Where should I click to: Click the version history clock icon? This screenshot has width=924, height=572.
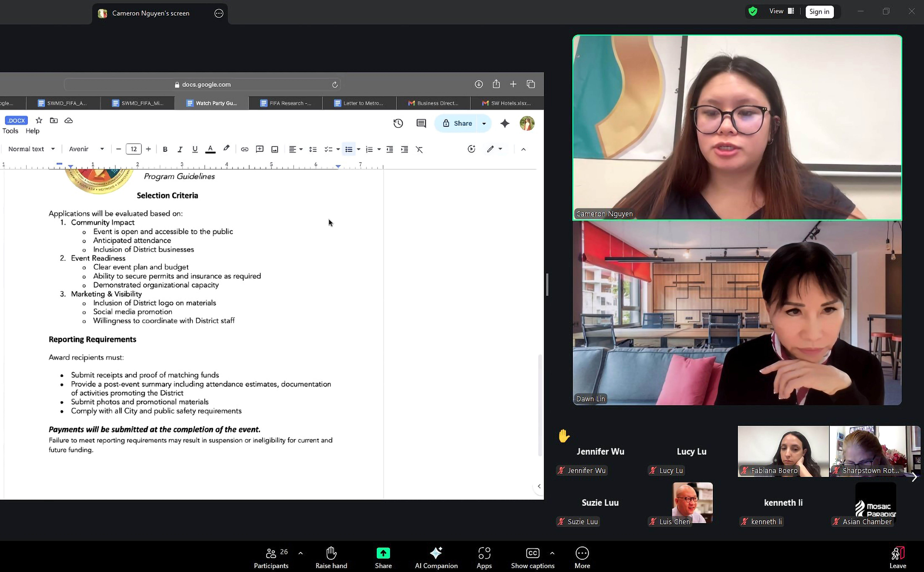point(398,123)
